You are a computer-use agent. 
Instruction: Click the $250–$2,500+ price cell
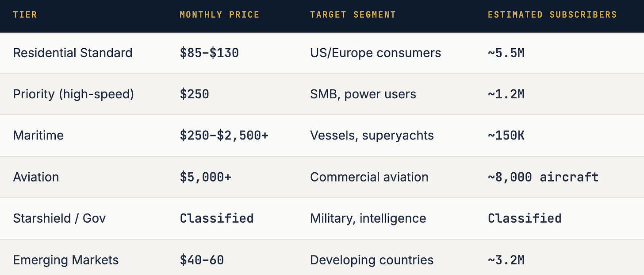224,136
